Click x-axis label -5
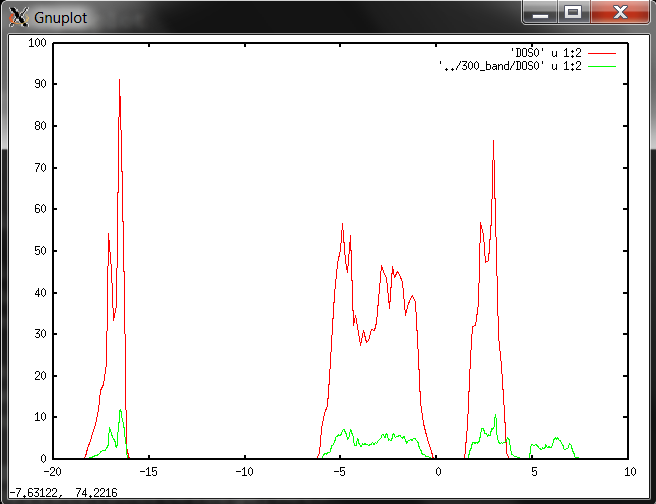656x504 pixels. (x=340, y=472)
